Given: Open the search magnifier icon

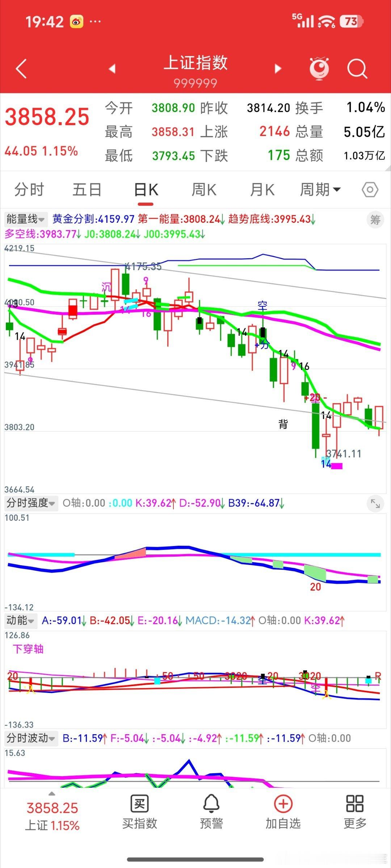Looking at the screenshot, I should tap(357, 68).
